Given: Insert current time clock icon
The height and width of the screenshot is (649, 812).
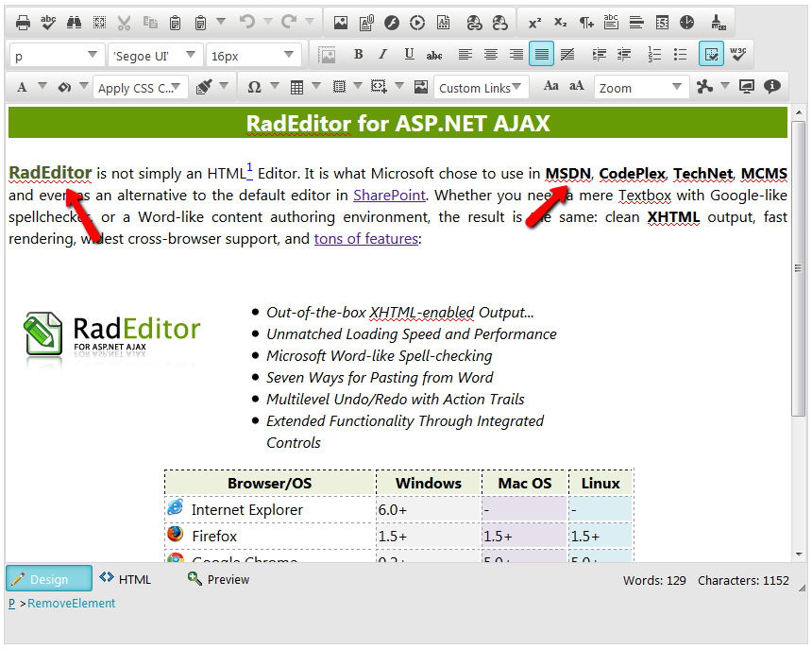Looking at the screenshot, I should (x=687, y=23).
